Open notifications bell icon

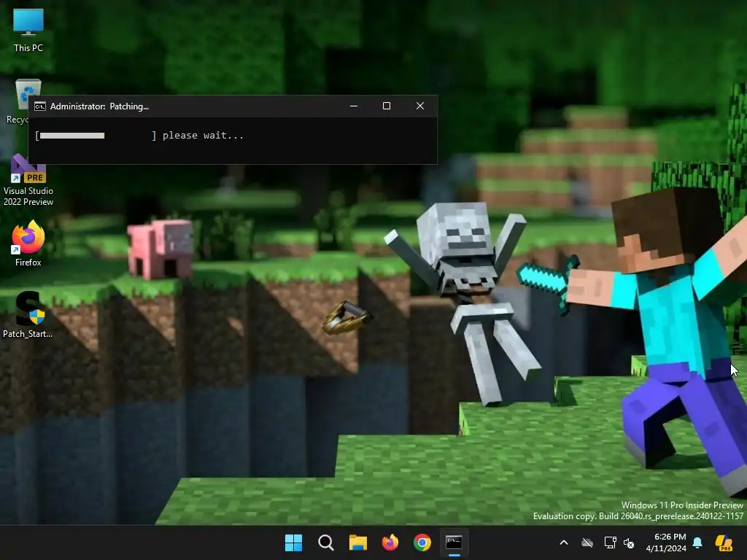pyautogui.click(x=697, y=542)
